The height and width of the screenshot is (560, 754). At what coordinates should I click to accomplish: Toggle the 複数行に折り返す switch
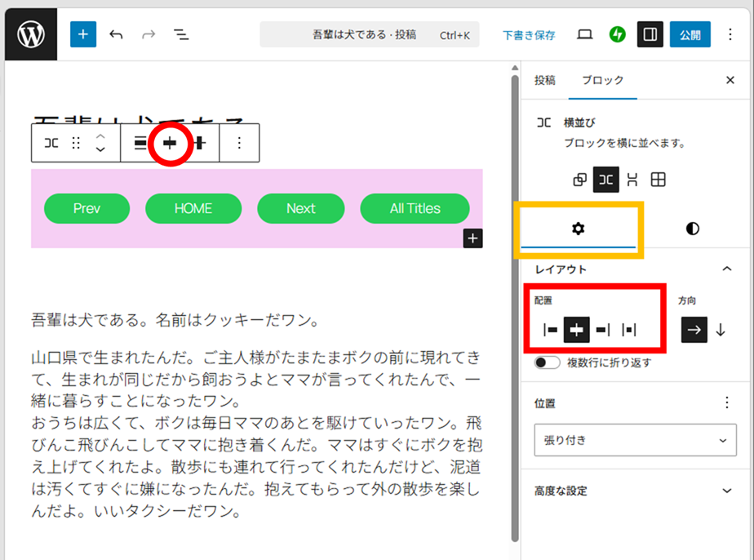(x=547, y=362)
